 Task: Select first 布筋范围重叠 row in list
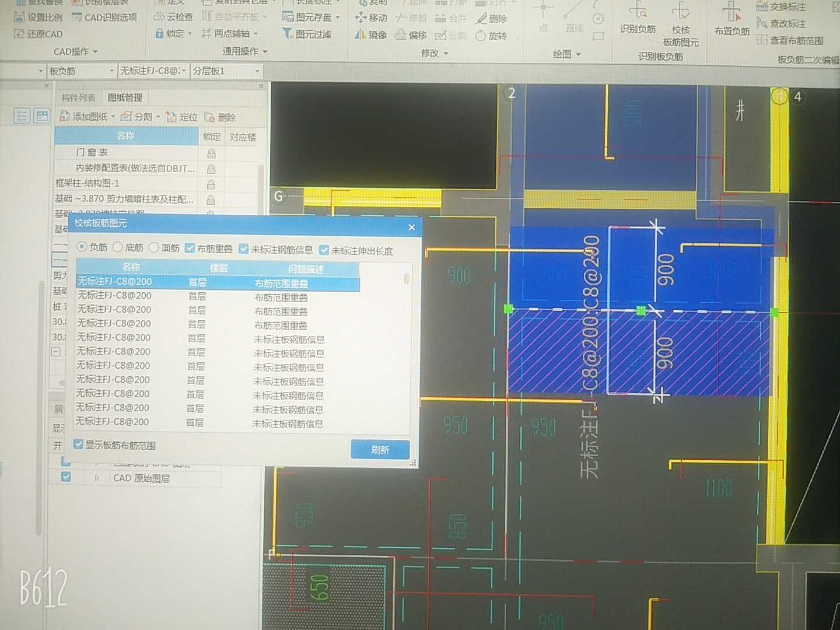click(218, 282)
